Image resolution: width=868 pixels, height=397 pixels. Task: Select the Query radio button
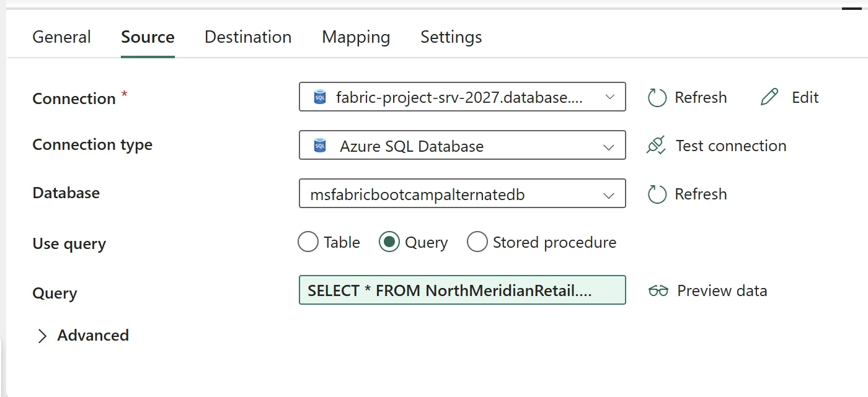[x=389, y=242]
